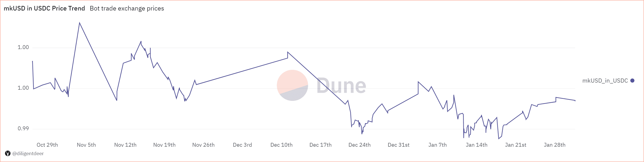644x162 pixels.
Task: Click the Jan 28th x-axis label
Action: [554, 145]
